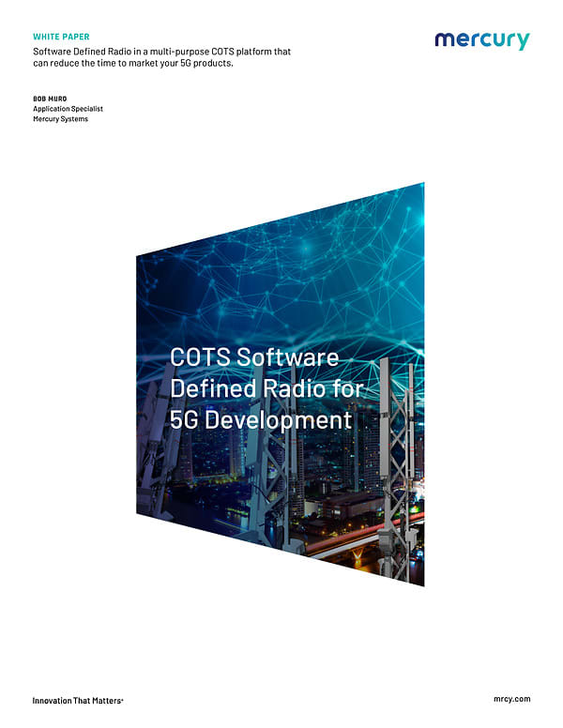This screenshot has width=563, height=728.
Task: Click the 'Mercury Systems' text
Action: point(60,119)
